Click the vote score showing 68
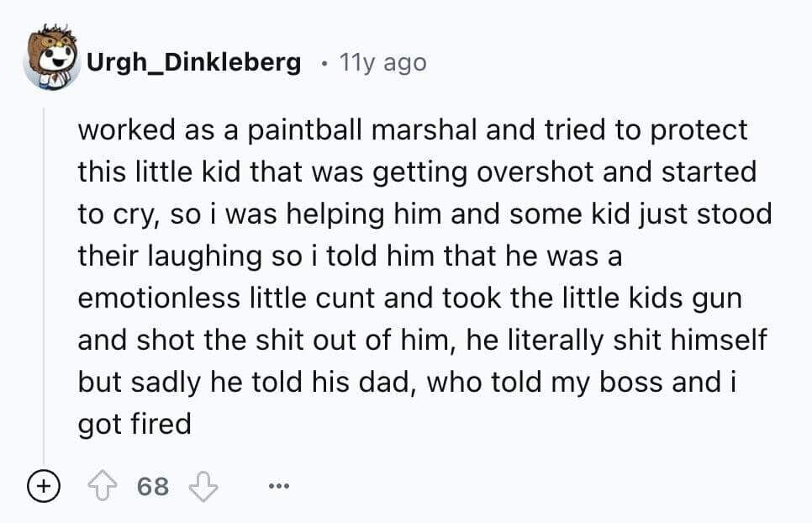The height and width of the screenshot is (523, 812). pyautogui.click(x=153, y=486)
